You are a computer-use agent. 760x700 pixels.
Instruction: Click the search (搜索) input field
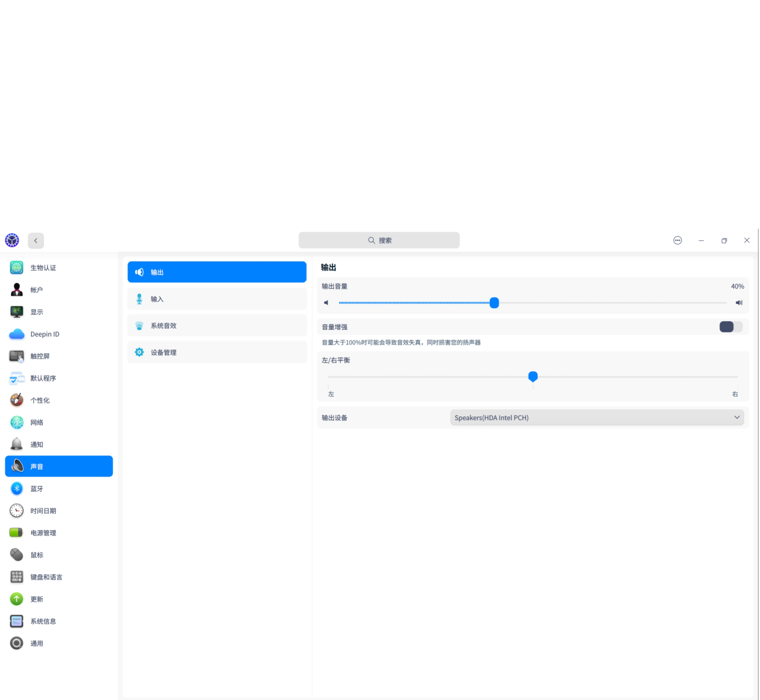(x=379, y=240)
